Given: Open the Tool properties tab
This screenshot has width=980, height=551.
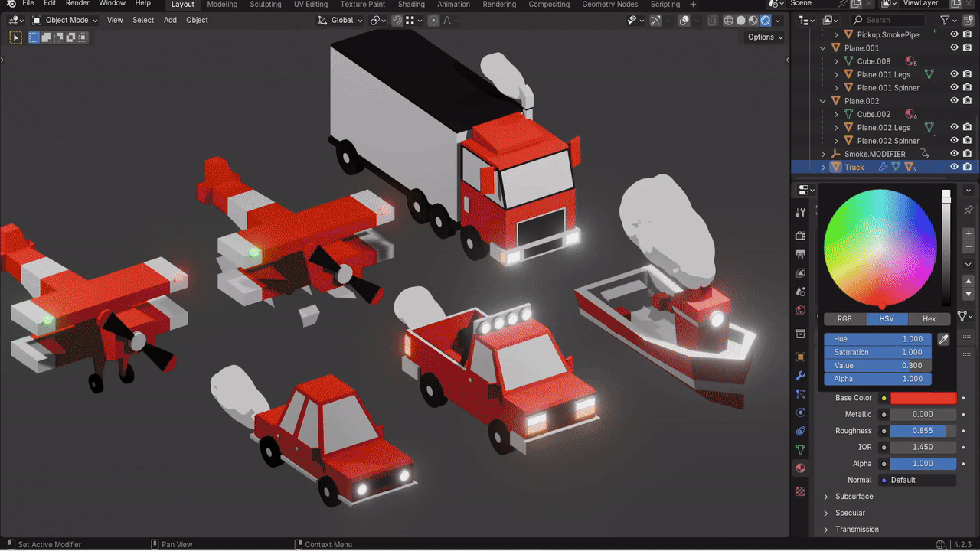Looking at the screenshot, I should 801,213.
